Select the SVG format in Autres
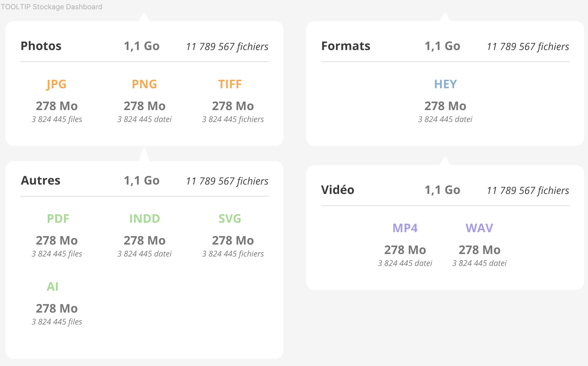 pos(229,219)
